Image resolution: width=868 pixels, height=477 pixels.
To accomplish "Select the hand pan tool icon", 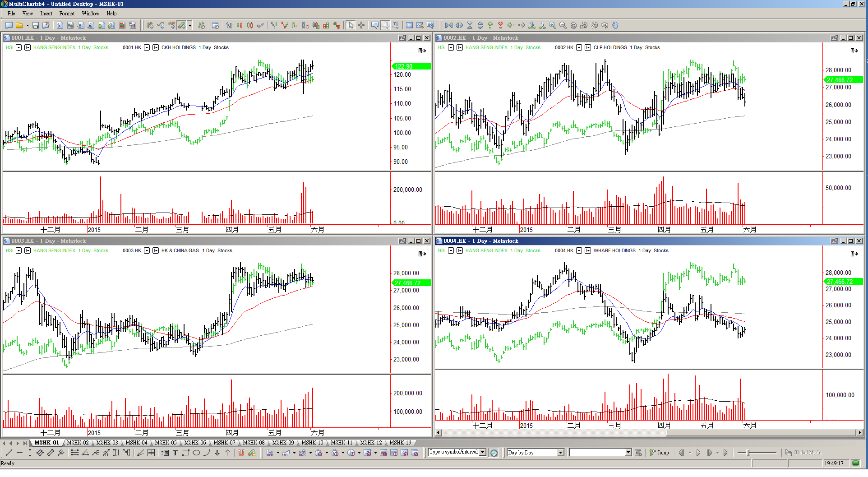I will 615,25.
